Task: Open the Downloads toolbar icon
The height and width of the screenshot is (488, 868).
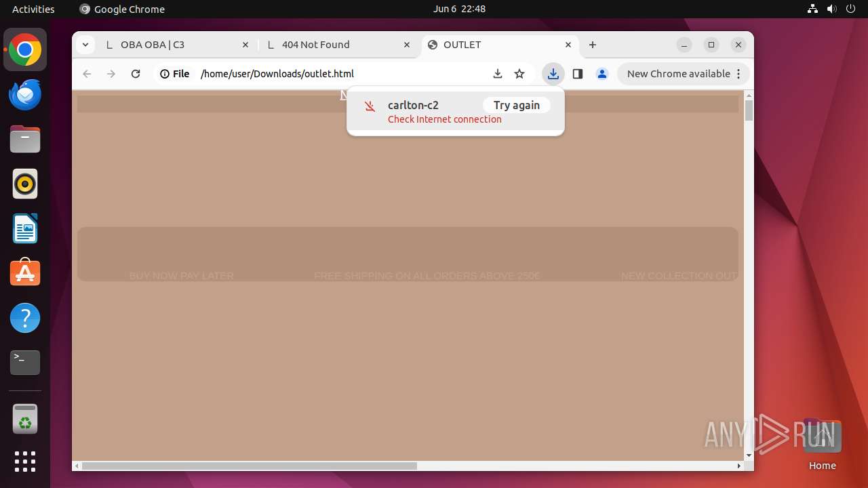Action: pyautogui.click(x=553, y=74)
